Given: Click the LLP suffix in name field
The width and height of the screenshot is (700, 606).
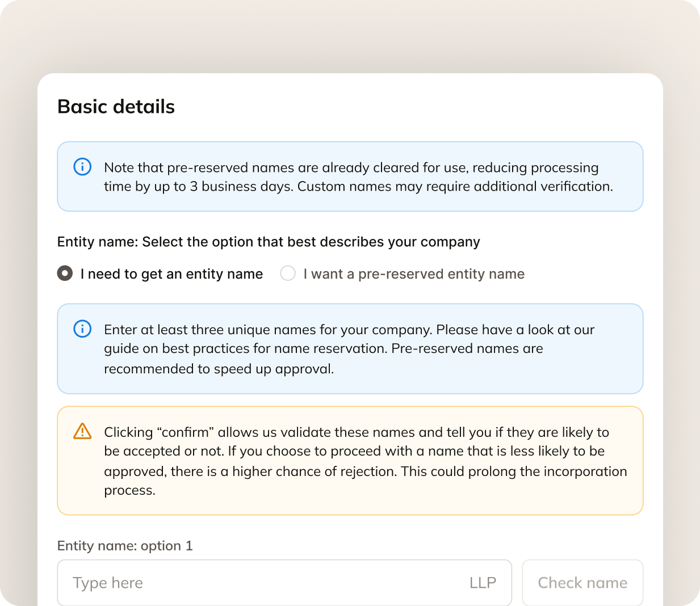Looking at the screenshot, I should point(483,583).
